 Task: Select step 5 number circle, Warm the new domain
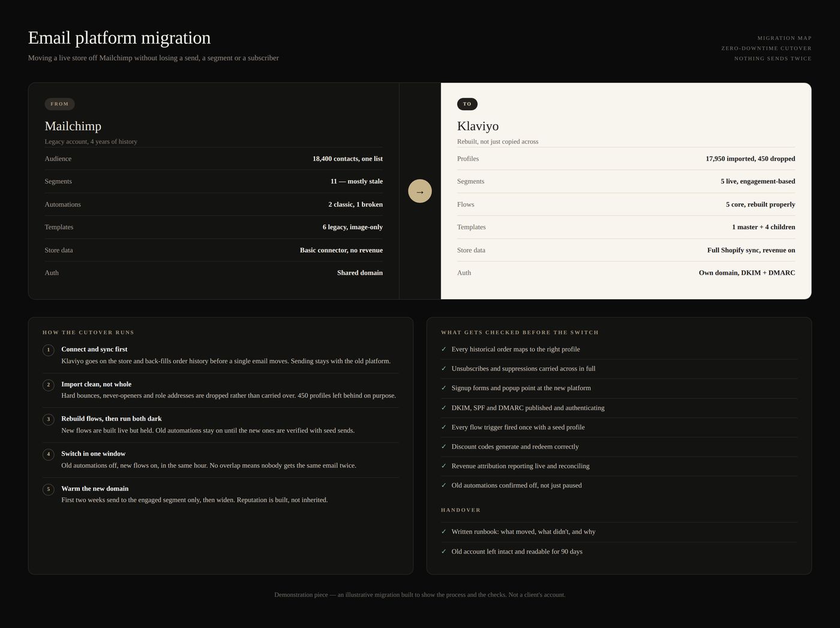[49, 489]
